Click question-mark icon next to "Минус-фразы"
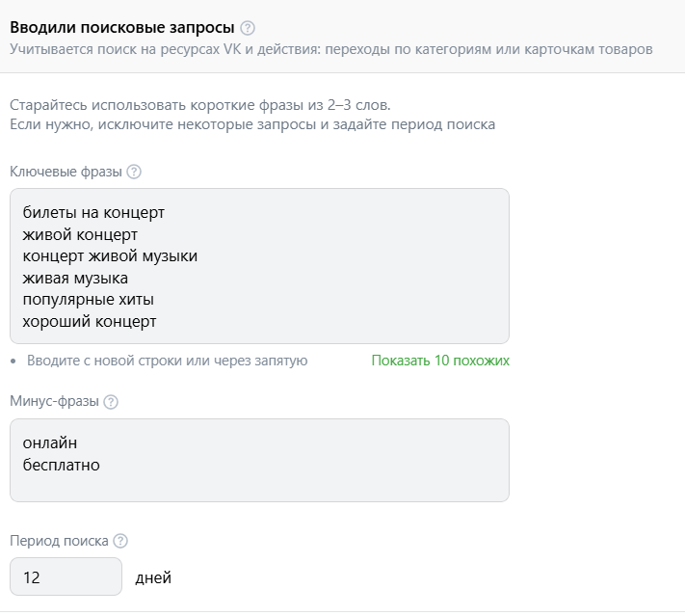Screen dimensions: 685x616 click(111, 402)
